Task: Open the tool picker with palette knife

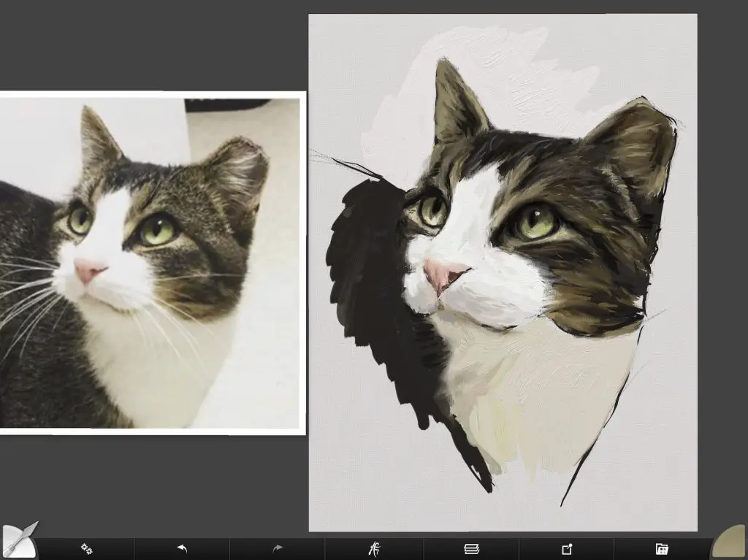Action: tap(19, 541)
